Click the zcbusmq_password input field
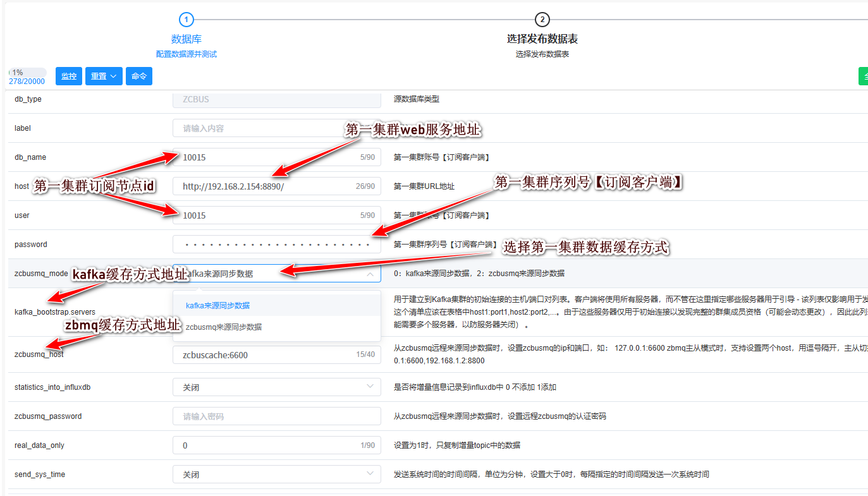Image resolution: width=868 pixels, height=496 pixels. click(276, 416)
